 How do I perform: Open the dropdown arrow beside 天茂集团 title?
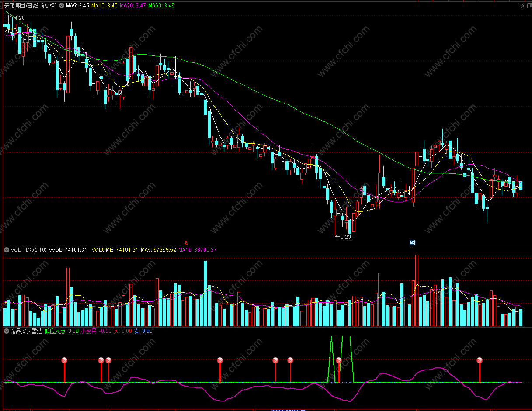[x=62, y=6]
